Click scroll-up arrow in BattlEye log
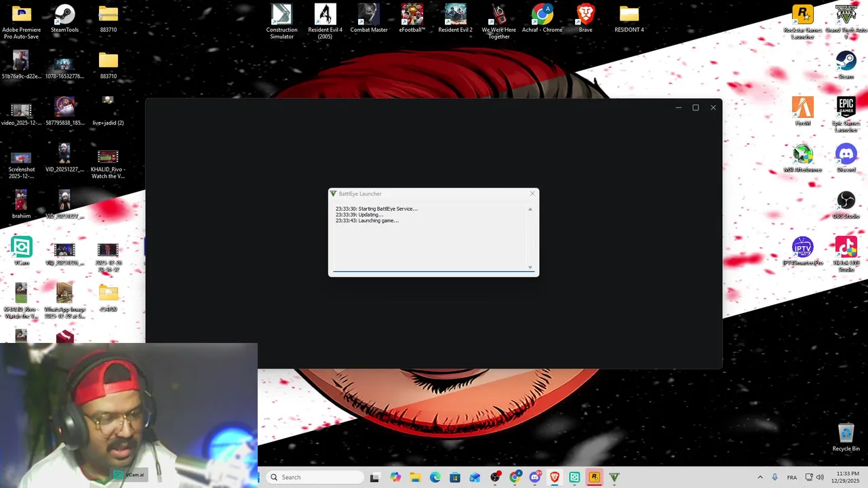The width and height of the screenshot is (868, 488). click(530, 209)
